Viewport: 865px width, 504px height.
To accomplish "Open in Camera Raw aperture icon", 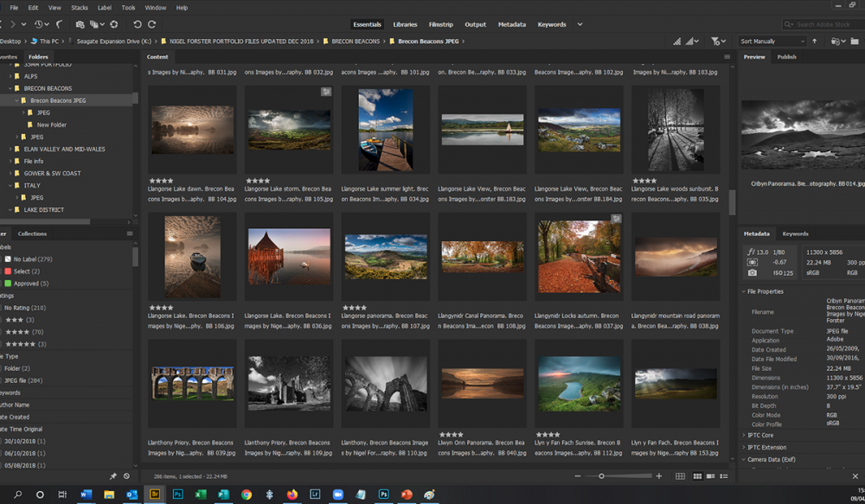I will [114, 24].
